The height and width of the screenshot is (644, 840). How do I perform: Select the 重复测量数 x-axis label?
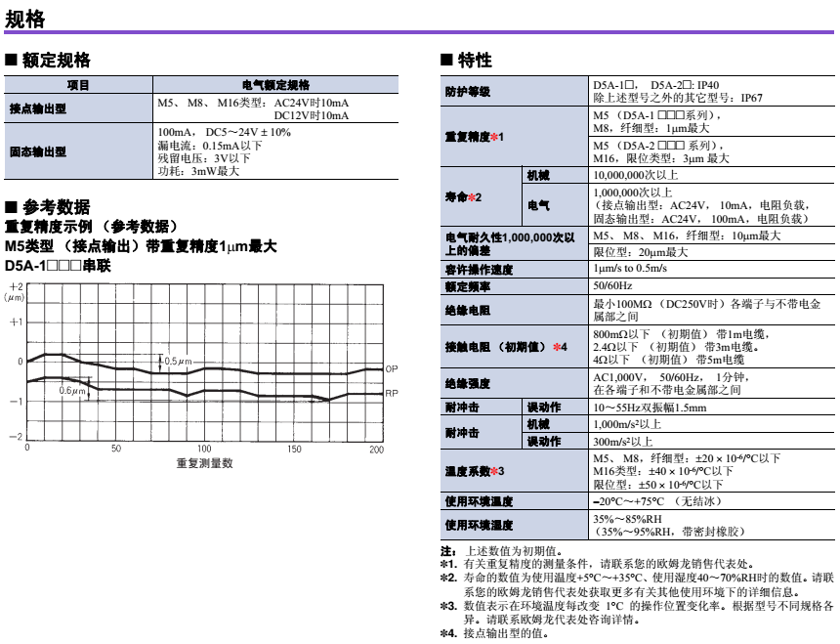(x=204, y=463)
